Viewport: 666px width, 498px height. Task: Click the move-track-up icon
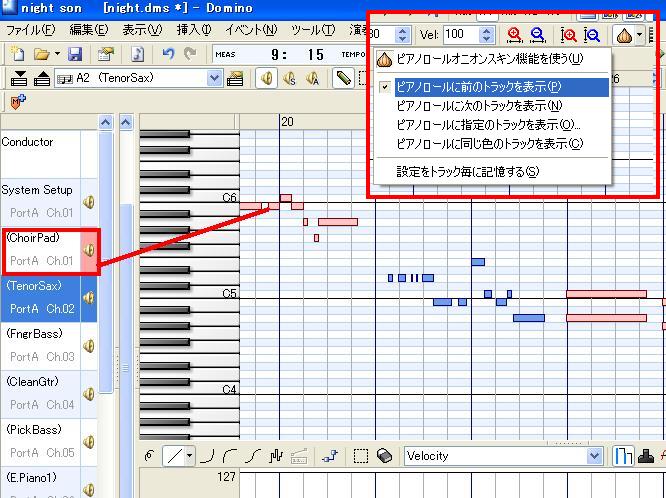tap(42, 78)
